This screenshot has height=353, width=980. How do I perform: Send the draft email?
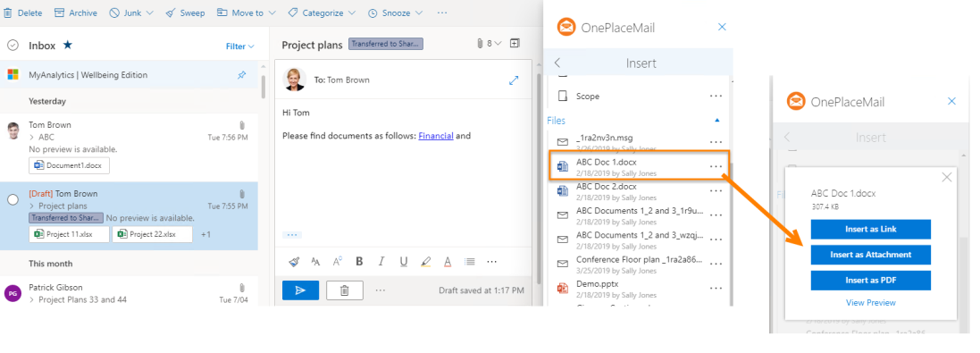coord(301,290)
